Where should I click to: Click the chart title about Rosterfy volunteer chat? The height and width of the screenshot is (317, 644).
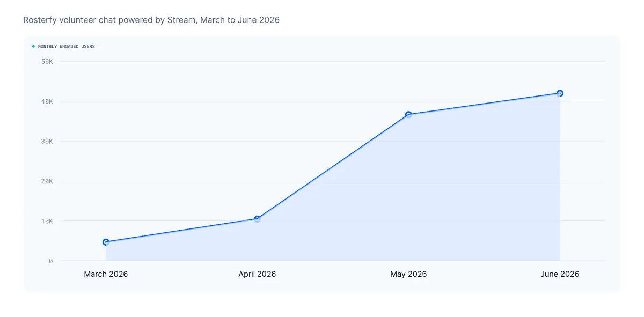[x=151, y=20]
